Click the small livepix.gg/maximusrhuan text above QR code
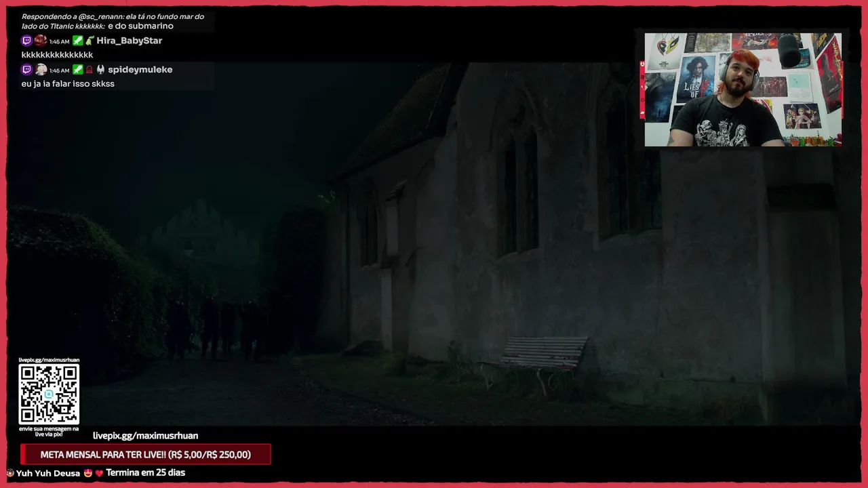The width and height of the screenshot is (868, 488). pos(49,360)
